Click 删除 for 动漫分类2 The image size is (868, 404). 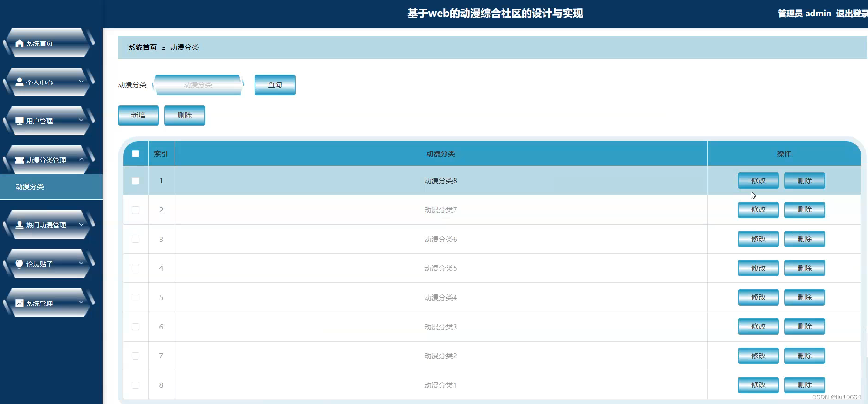[x=805, y=356]
